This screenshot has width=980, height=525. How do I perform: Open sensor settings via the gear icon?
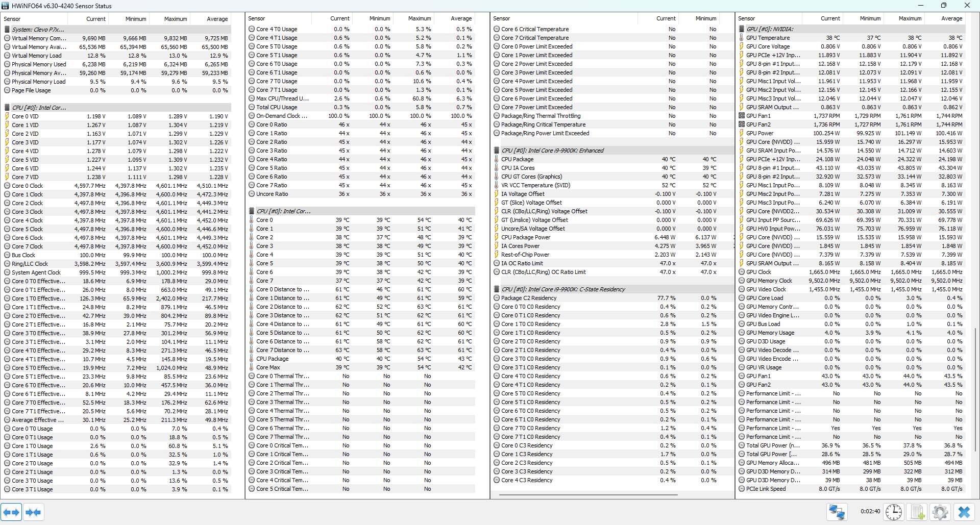(940, 512)
